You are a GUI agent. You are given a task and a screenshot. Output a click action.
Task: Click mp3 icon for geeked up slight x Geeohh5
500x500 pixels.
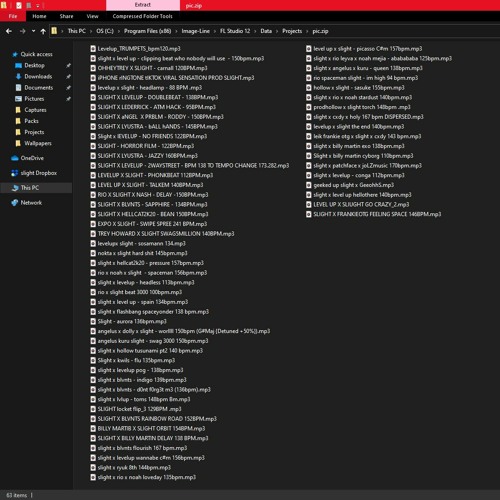309,185
